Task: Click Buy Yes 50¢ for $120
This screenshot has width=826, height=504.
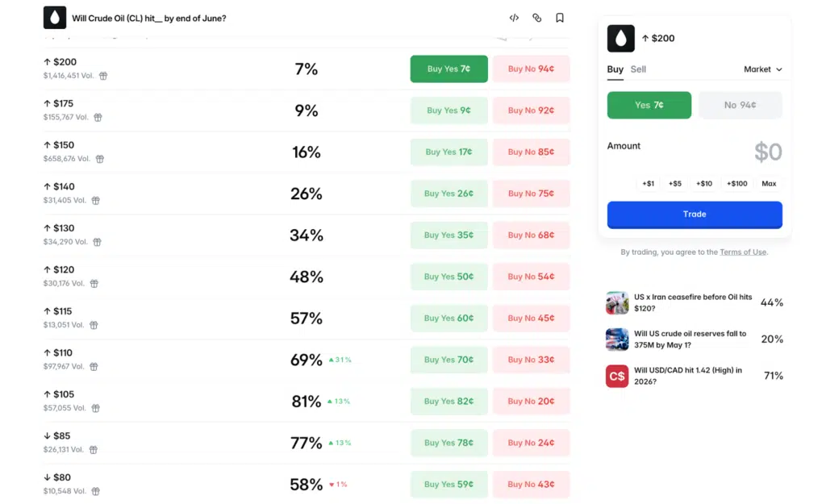Action: (448, 277)
